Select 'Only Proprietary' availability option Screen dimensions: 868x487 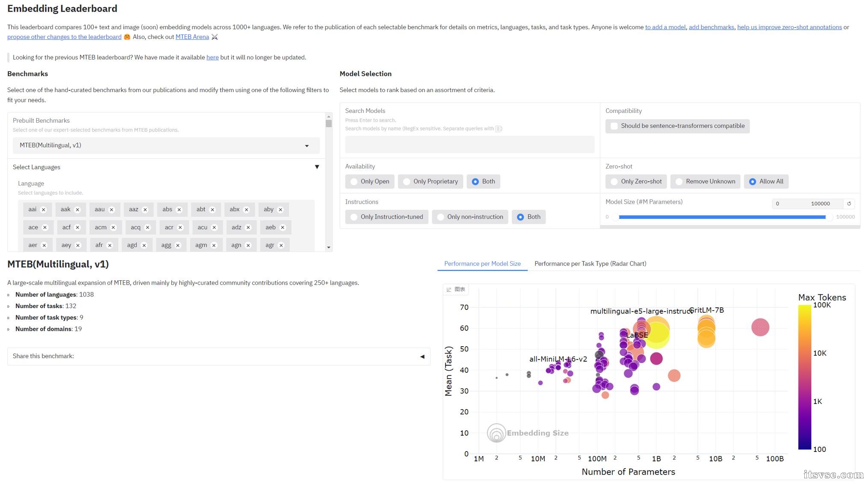[x=431, y=182]
